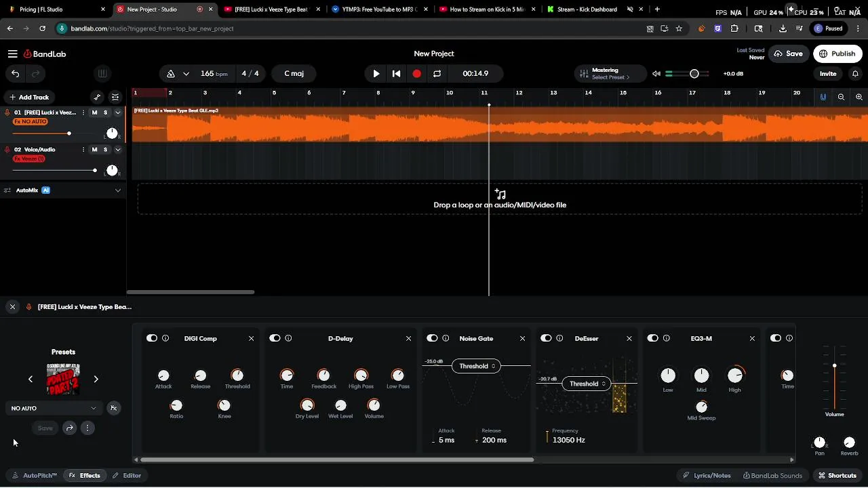Open the C maj key selector

294,73
